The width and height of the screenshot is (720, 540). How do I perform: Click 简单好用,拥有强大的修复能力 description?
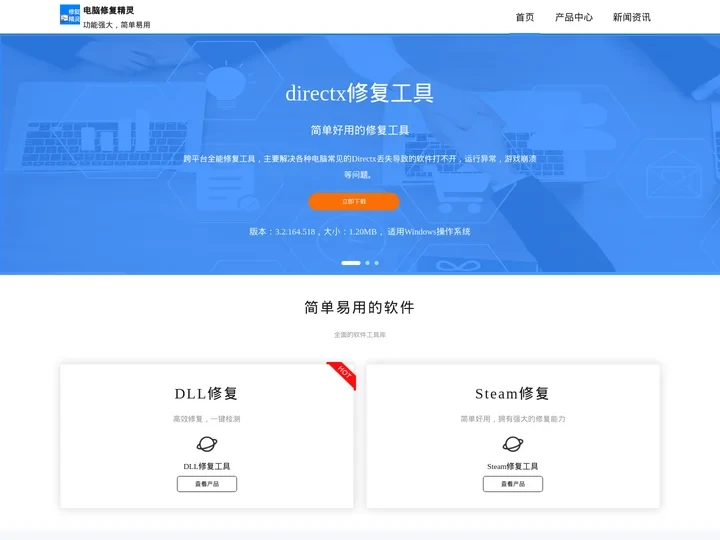coord(512,419)
